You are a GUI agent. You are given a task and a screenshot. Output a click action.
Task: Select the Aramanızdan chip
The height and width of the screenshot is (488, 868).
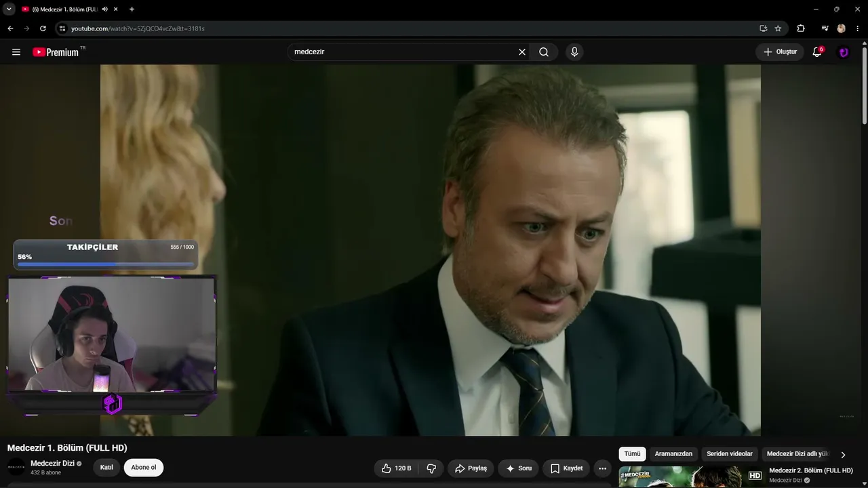673,454
